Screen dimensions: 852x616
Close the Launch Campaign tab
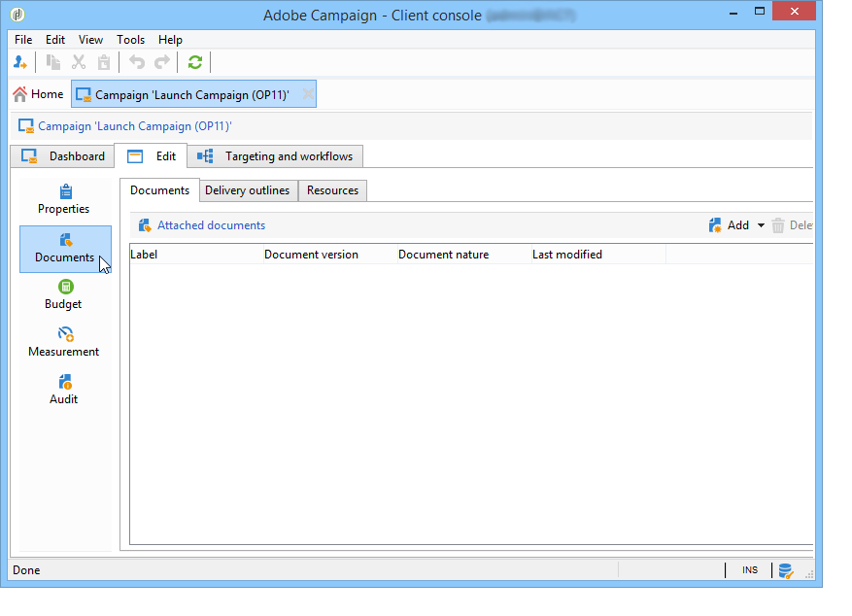(308, 94)
